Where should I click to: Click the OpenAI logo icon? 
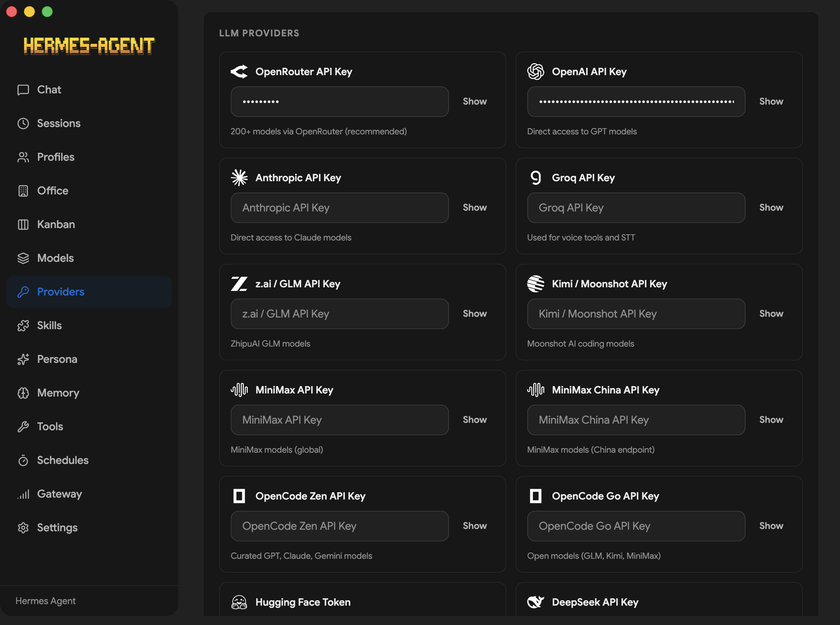pos(536,72)
